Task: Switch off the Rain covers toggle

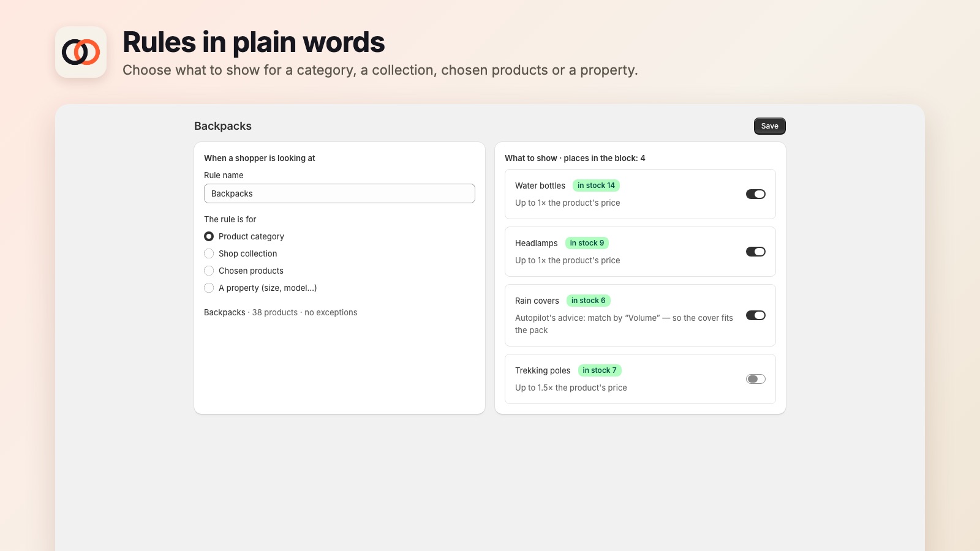Action: point(755,315)
